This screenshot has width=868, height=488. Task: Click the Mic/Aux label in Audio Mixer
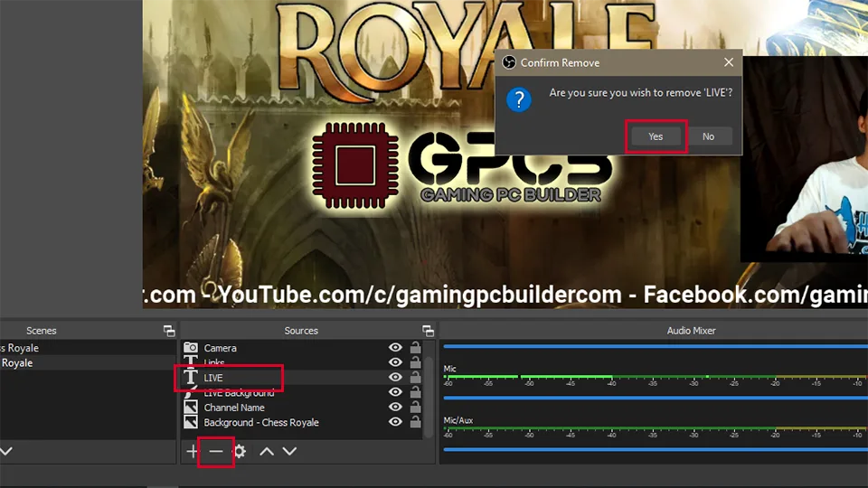point(458,420)
